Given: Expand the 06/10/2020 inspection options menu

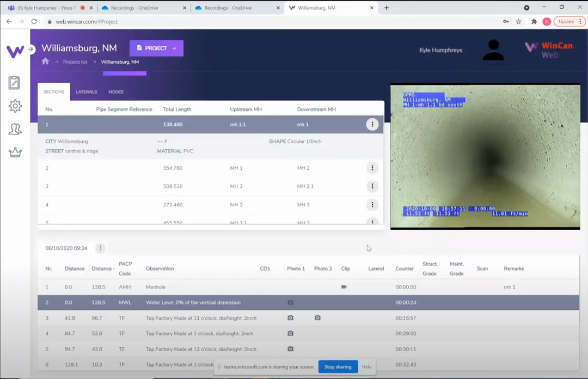Looking at the screenshot, I should (x=100, y=248).
